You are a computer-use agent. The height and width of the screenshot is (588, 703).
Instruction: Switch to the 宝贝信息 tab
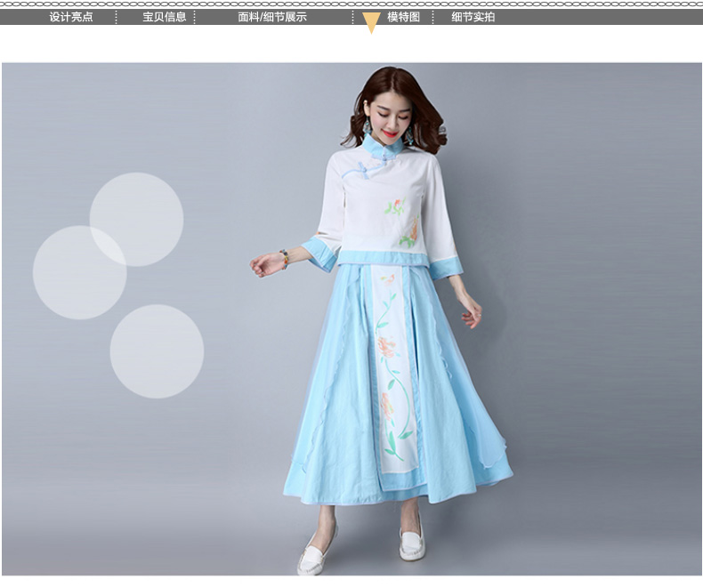[x=165, y=17]
